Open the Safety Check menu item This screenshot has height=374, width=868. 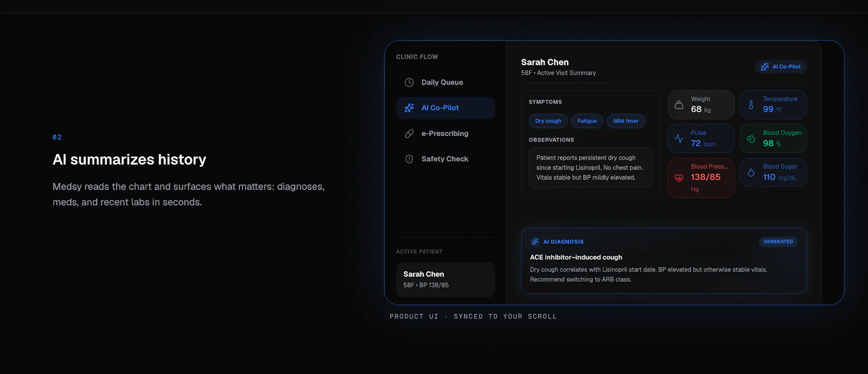point(445,159)
